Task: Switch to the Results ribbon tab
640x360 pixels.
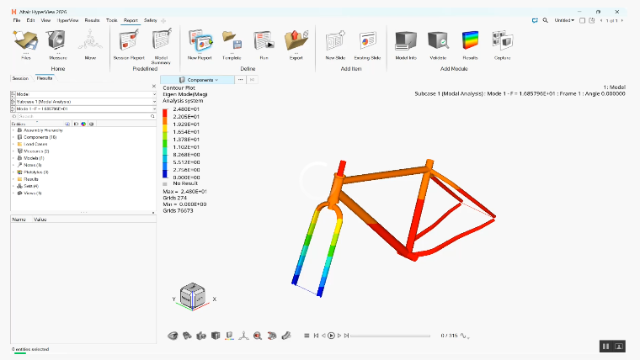Action: coord(92,20)
